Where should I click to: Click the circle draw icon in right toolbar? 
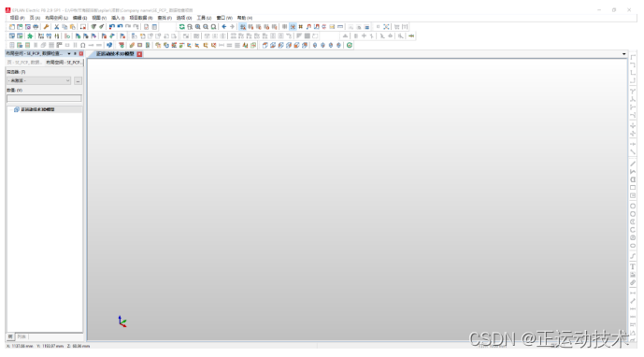pos(633,207)
